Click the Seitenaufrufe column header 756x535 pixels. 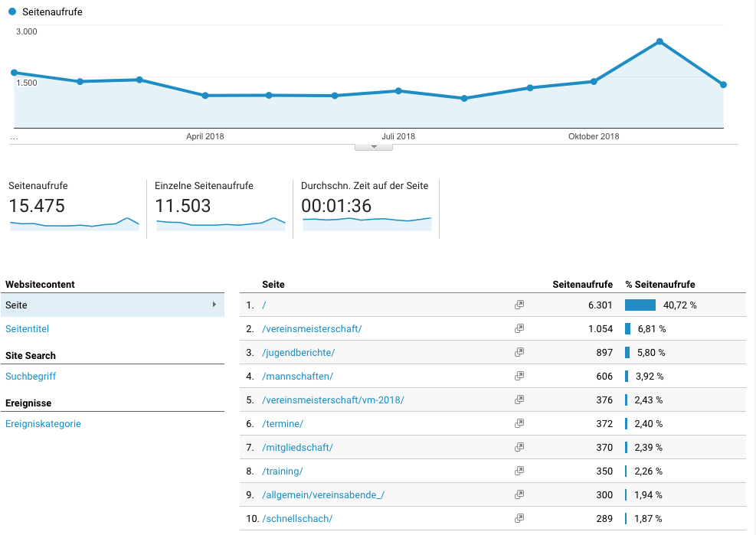coord(582,284)
